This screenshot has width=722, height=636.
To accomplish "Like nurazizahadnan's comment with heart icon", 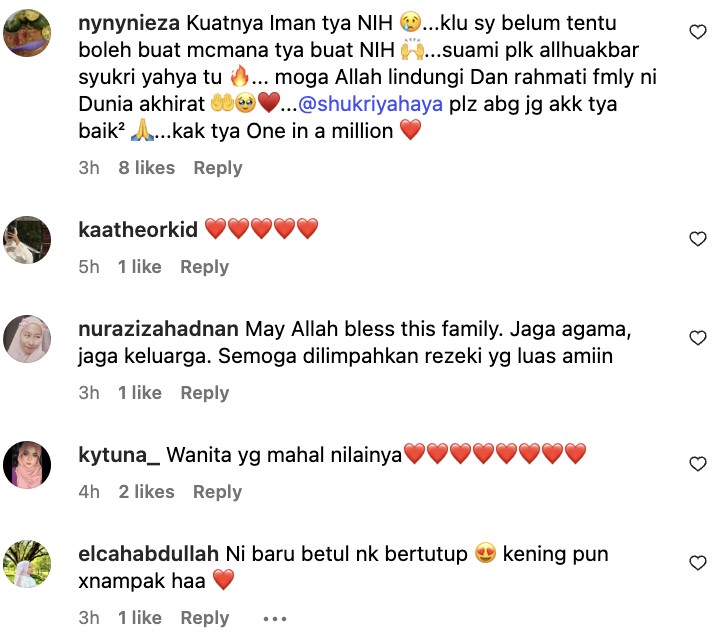I will click(698, 339).
